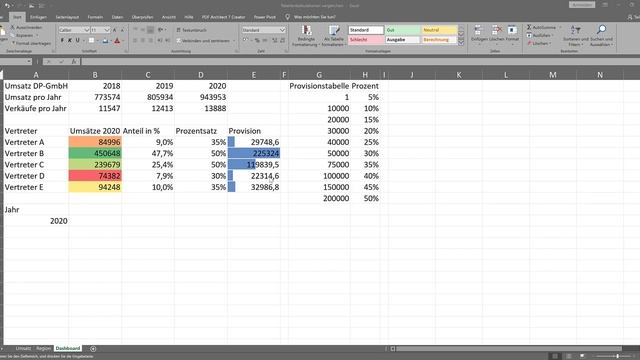Viewport: 640px width, 360px height.
Task: Increase font size with large A
Action: click(115, 30)
